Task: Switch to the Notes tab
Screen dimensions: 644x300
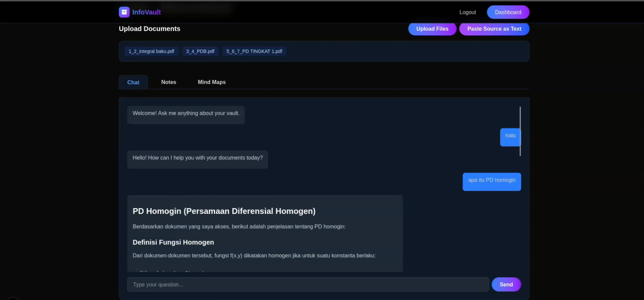Action: coord(168,82)
